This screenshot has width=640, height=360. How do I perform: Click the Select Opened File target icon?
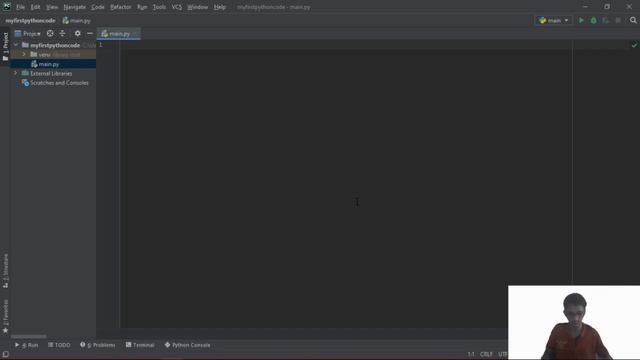pyautogui.click(x=50, y=33)
